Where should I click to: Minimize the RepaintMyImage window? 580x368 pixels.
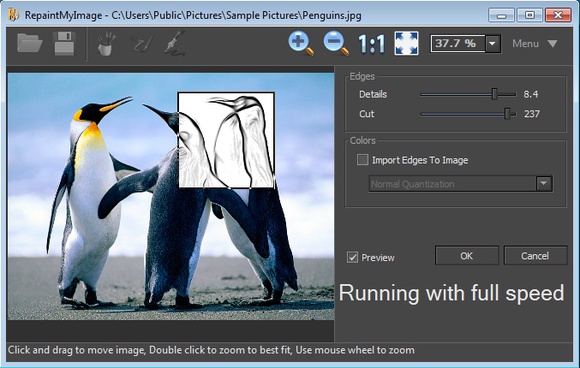(x=501, y=15)
